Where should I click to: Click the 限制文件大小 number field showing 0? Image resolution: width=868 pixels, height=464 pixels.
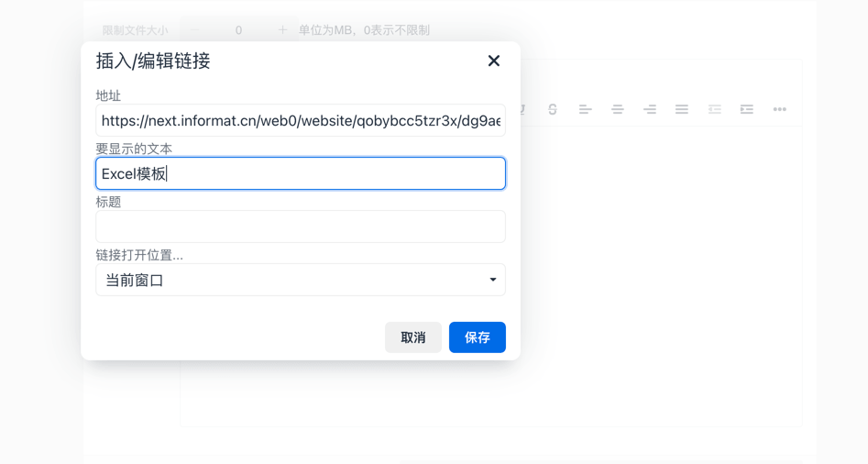pos(238,30)
